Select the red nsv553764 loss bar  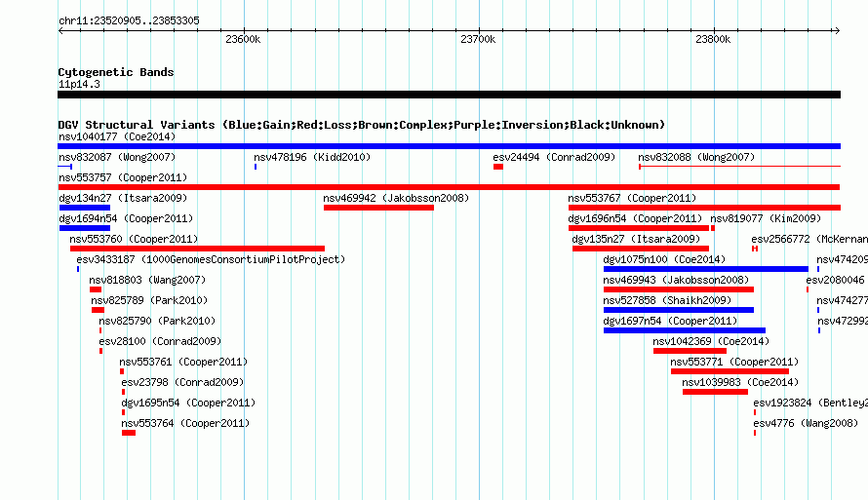tap(129, 433)
